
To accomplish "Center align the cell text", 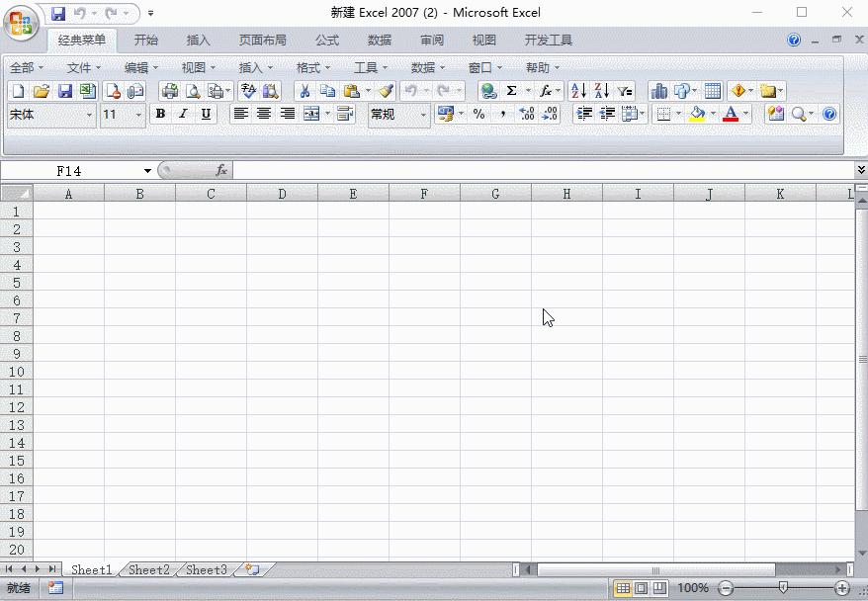I will (264, 114).
